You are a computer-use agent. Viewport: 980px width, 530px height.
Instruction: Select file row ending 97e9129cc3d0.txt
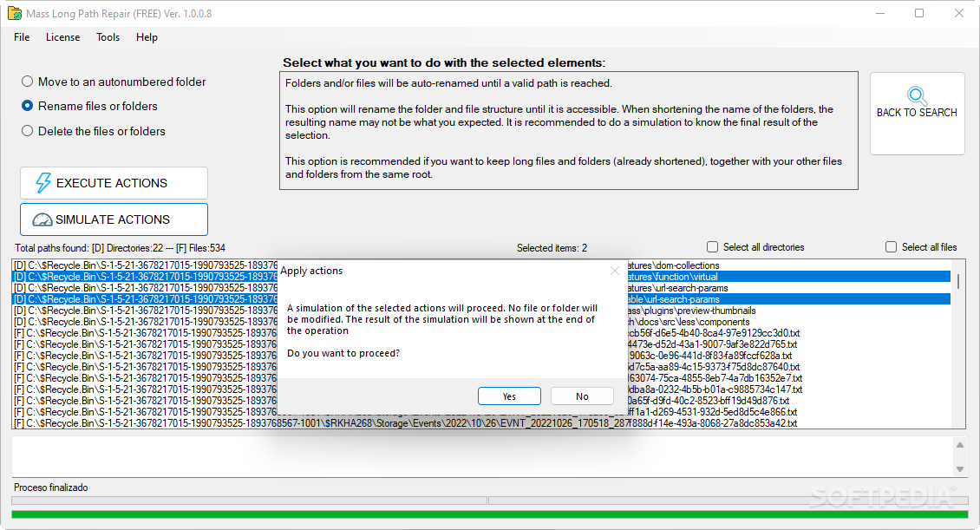tap(482, 333)
